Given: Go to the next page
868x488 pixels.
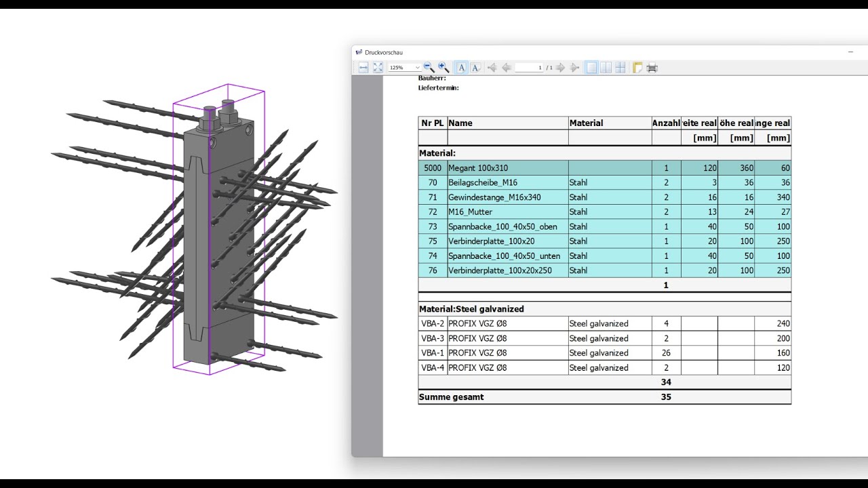Looking at the screenshot, I should [560, 67].
